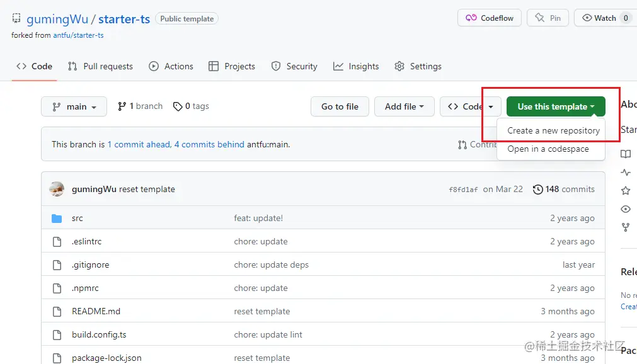Click the commit history clock icon

pos(537,190)
